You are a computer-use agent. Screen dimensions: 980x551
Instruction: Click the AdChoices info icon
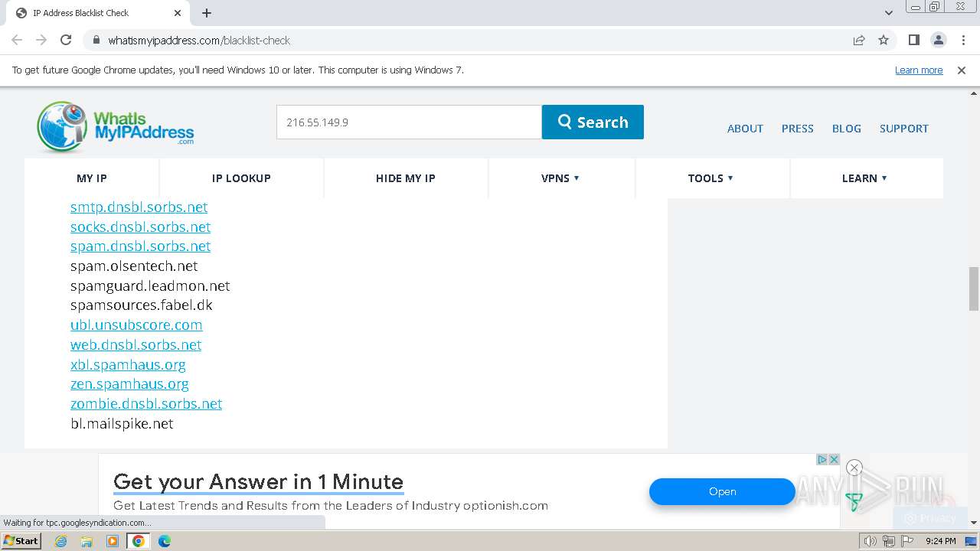(x=822, y=459)
